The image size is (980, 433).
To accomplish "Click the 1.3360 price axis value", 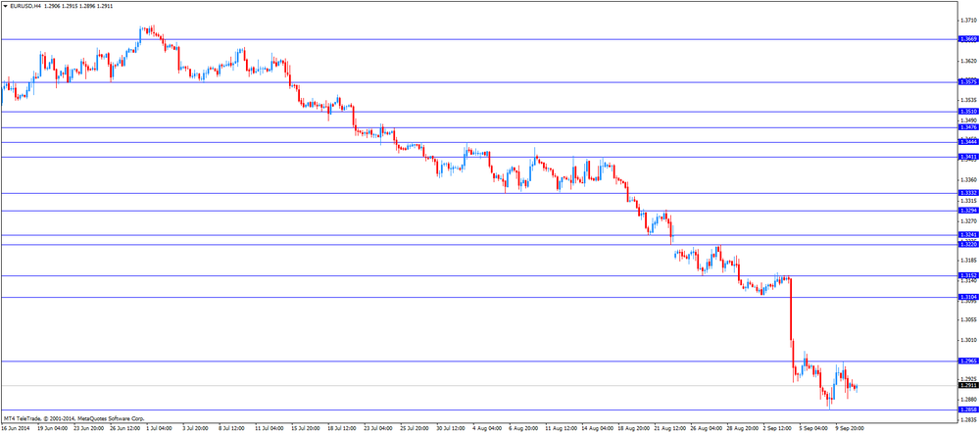I will pos(969,180).
